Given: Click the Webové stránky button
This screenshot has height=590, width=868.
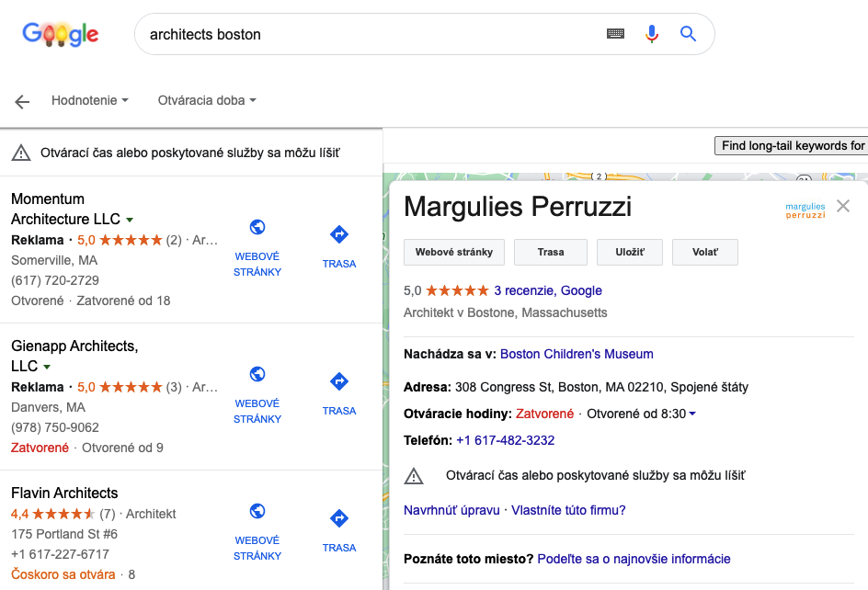Looking at the screenshot, I should (454, 252).
